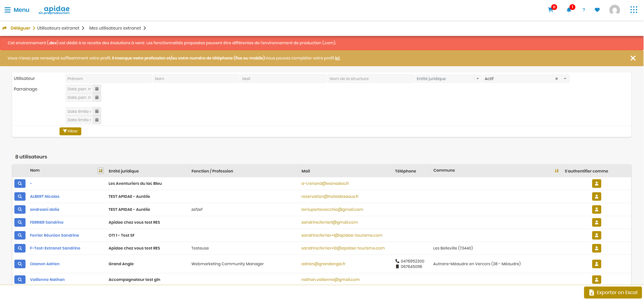Open Ozanon Adrien user link
Image resolution: width=644 pixels, height=299 pixels.
(x=44, y=264)
